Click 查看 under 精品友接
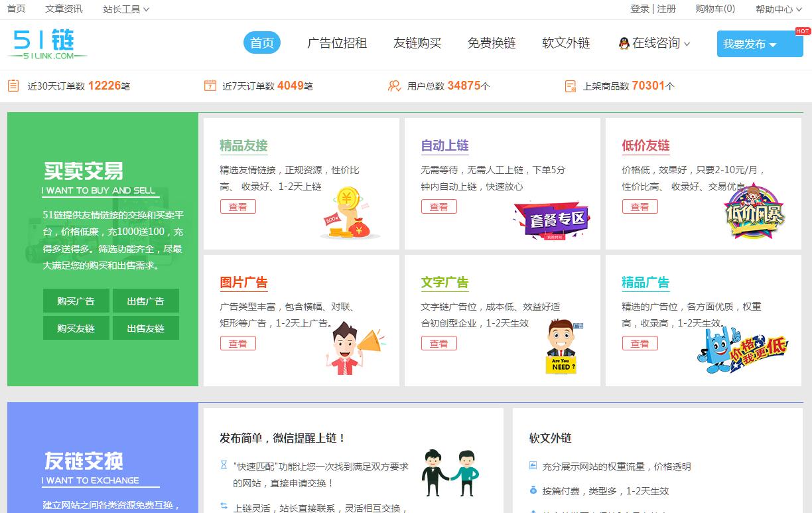The width and height of the screenshot is (812, 513). 237,207
